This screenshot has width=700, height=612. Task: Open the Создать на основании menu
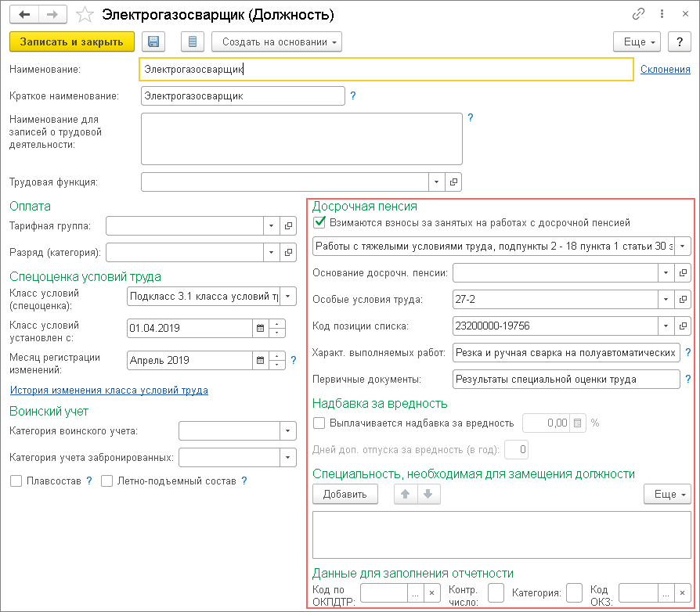click(x=277, y=42)
